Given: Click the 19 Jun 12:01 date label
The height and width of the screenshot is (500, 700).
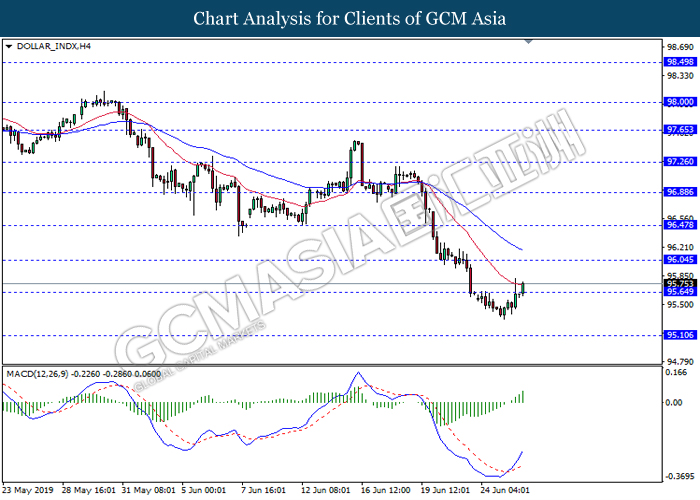Looking at the screenshot, I should pos(446,490).
